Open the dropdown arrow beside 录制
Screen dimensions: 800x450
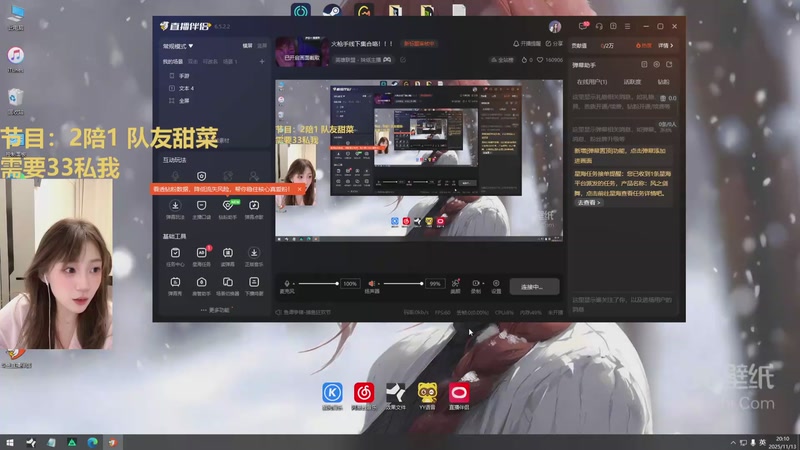483,283
